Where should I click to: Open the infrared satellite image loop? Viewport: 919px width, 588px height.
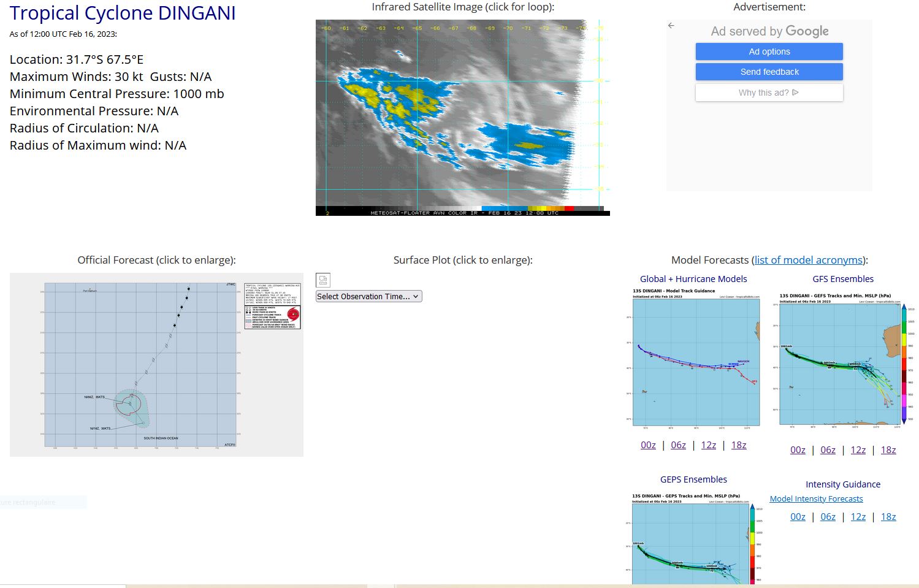pos(462,118)
